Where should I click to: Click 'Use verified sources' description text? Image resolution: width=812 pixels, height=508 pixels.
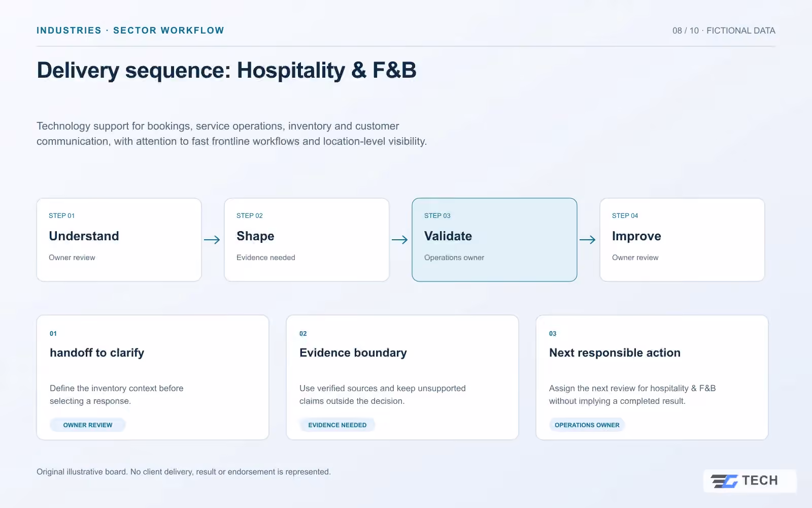point(383,395)
